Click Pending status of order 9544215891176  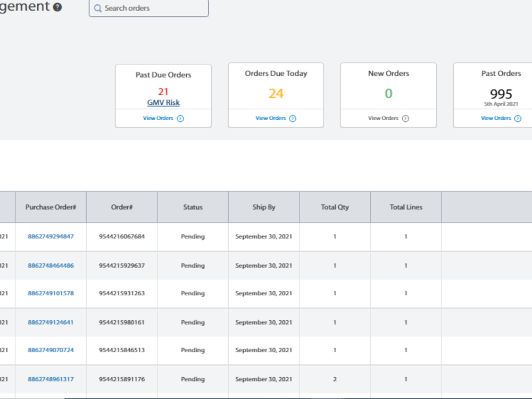(x=193, y=379)
